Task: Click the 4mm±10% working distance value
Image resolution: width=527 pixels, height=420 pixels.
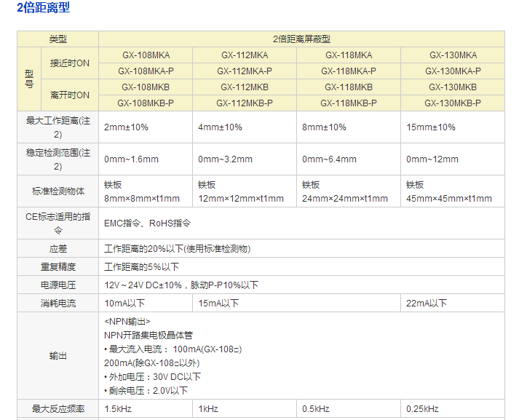Action: click(x=220, y=127)
